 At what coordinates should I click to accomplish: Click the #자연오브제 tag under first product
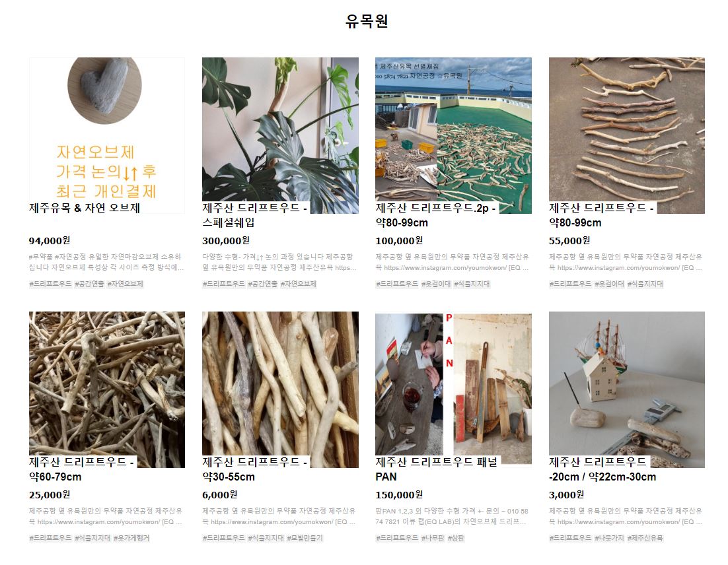[x=125, y=284]
